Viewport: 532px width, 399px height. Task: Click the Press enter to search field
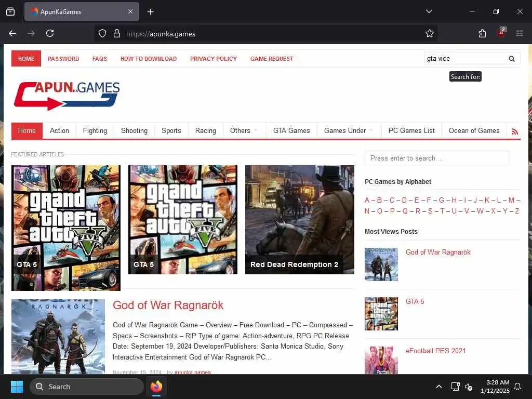437,158
